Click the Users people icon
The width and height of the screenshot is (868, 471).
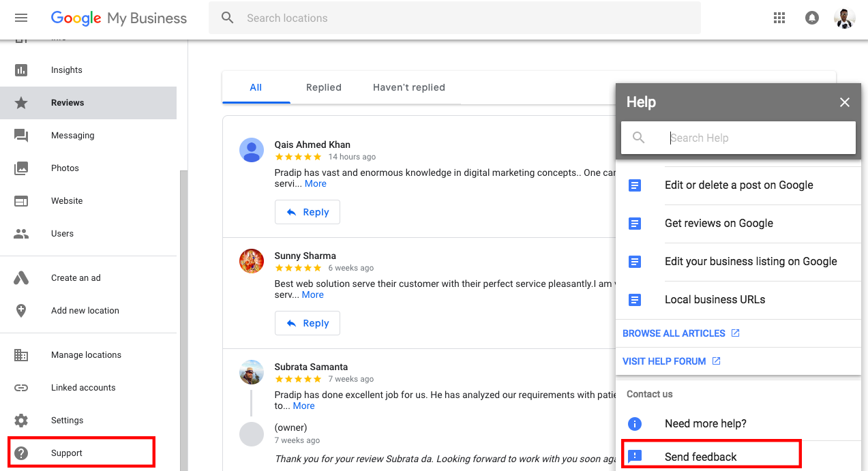point(21,234)
